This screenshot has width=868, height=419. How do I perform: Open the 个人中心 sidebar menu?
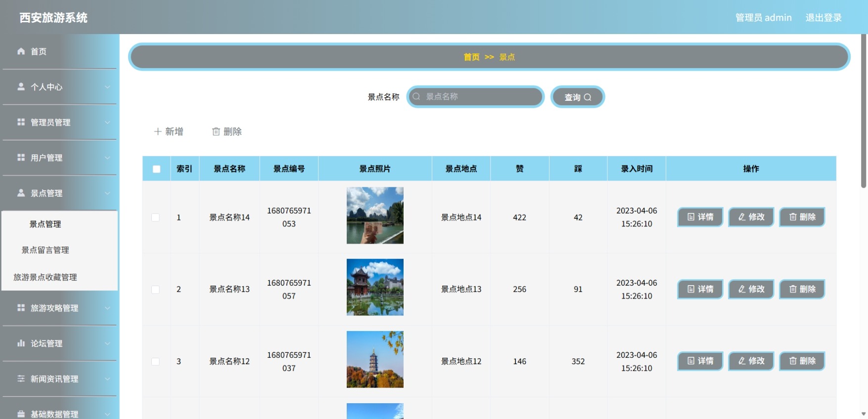click(x=60, y=87)
